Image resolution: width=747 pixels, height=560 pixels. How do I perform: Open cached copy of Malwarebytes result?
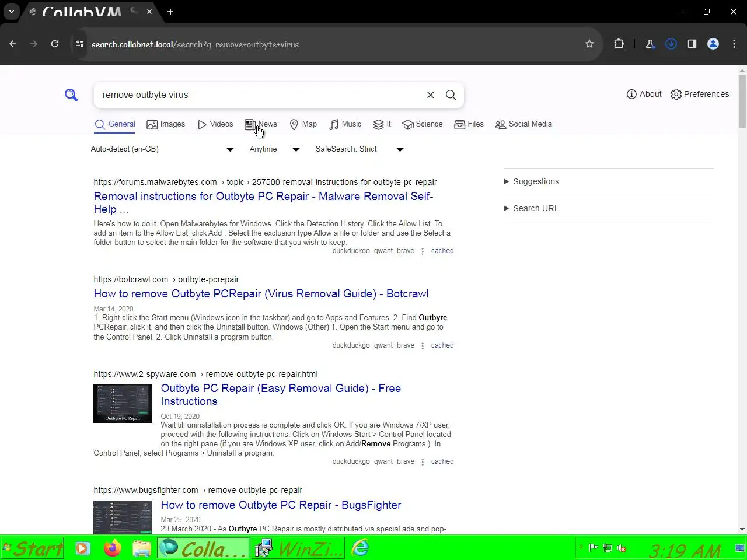[442, 251]
